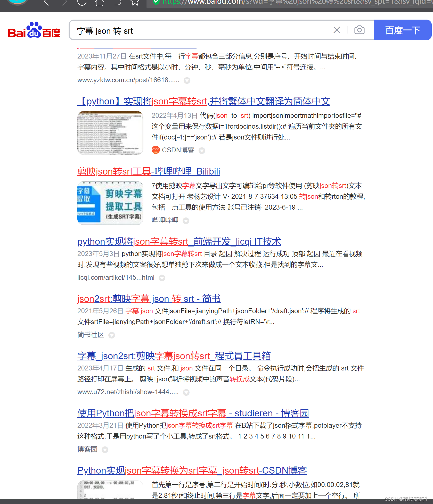Open 【python】实现将json字幕转srt result link
This screenshot has height=504, width=433.
pos(204,101)
